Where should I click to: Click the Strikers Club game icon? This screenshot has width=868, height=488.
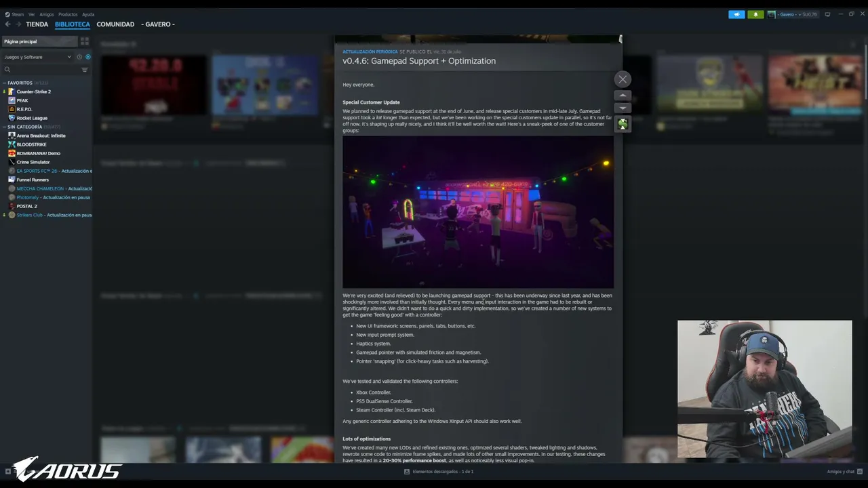click(x=12, y=215)
